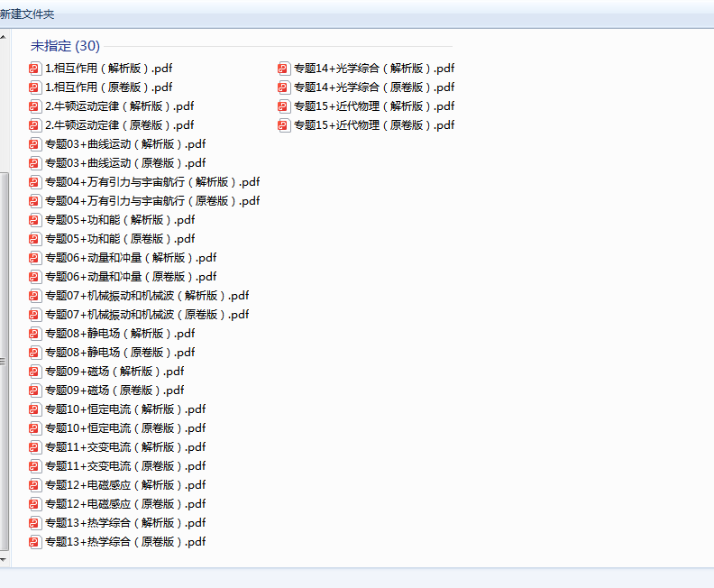
Task: Select file name 专题12+电磁感应（解析版）.pdf
Action: click(x=125, y=485)
